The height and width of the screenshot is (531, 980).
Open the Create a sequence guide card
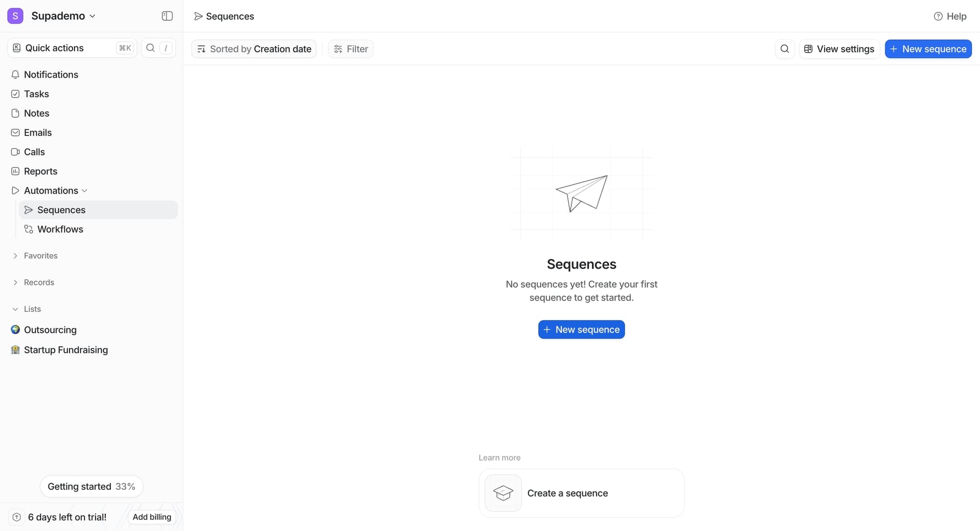[581, 493]
